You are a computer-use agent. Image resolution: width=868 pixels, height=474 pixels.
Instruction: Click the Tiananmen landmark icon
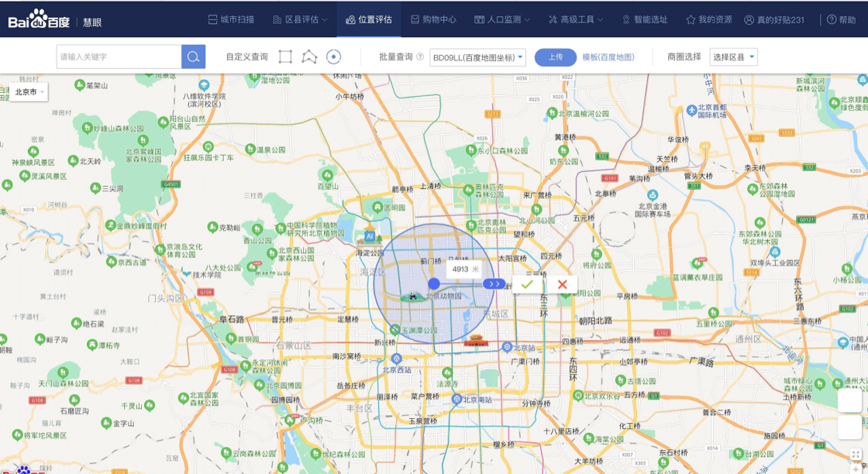(x=476, y=342)
